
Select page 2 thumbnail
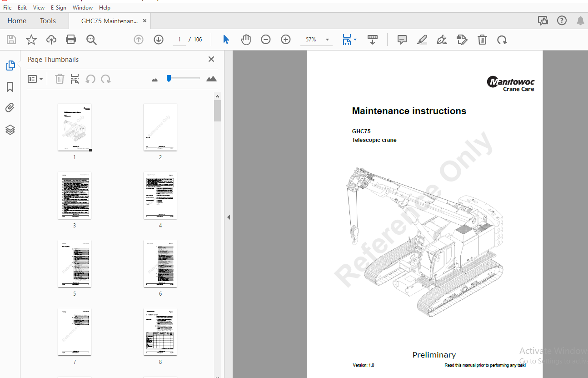[x=160, y=127]
